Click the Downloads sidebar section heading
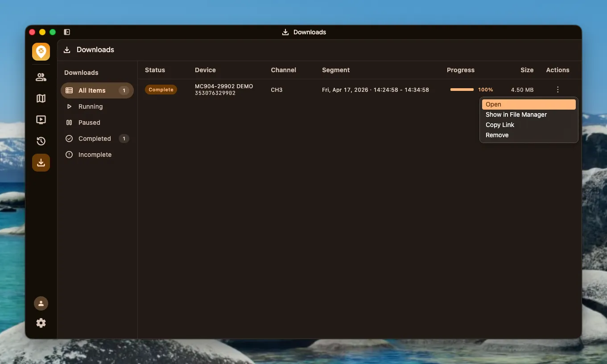The width and height of the screenshot is (607, 364). pyautogui.click(x=81, y=73)
